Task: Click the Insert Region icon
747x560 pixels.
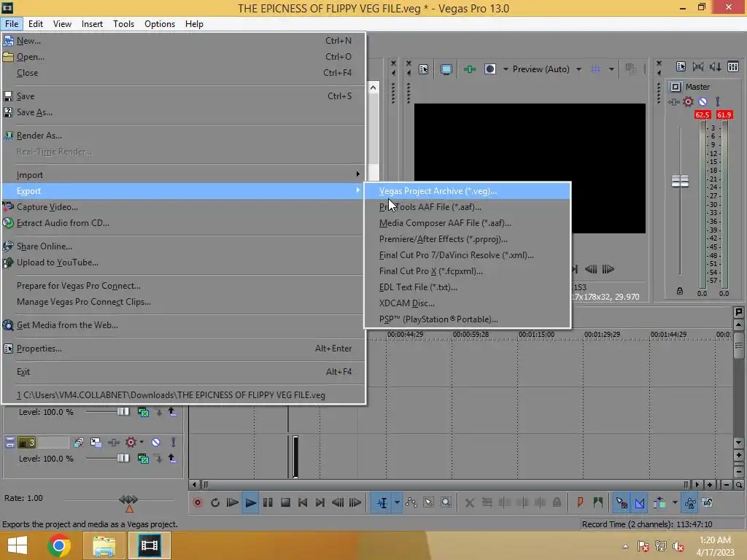Action: click(x=598, y=502)
